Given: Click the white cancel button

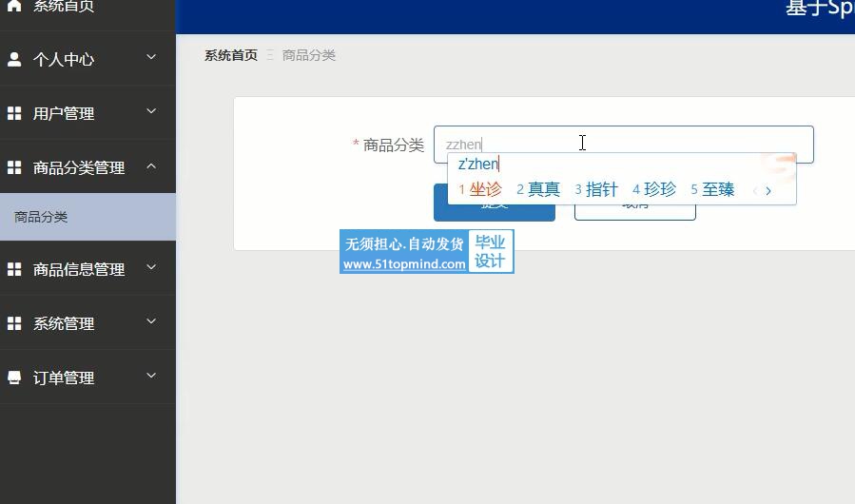Looking at the screenshot, I should tap(634, 203).
